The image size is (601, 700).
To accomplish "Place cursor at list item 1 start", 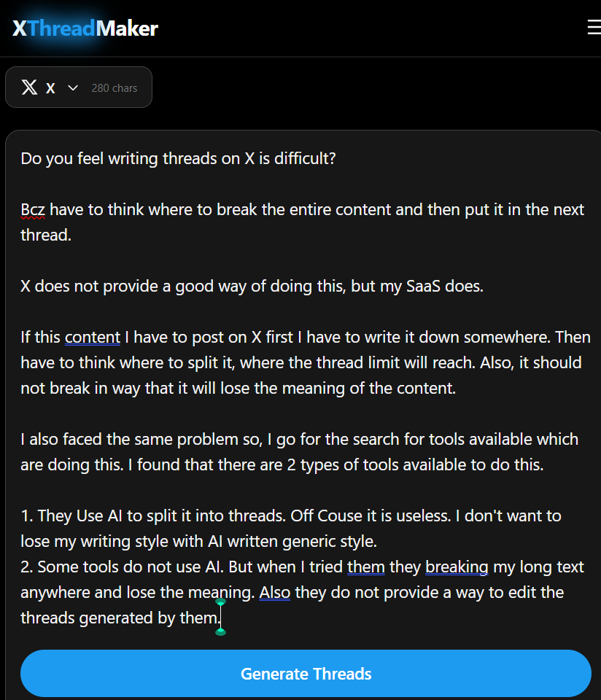I will point(23,516).
